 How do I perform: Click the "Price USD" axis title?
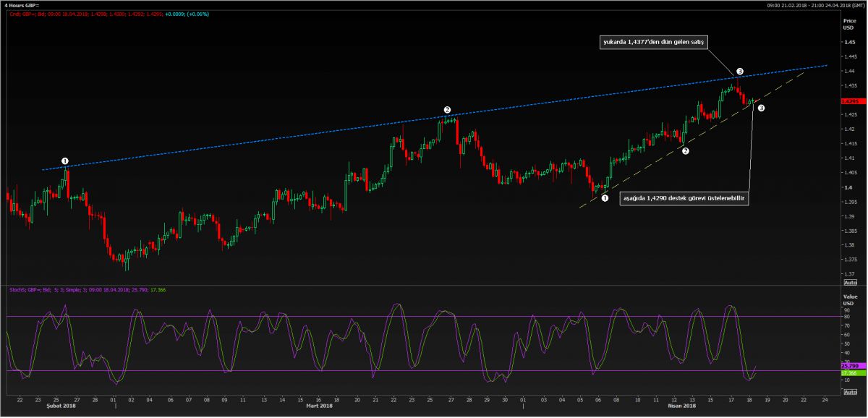pyautogui.click(x=849, y=25)
